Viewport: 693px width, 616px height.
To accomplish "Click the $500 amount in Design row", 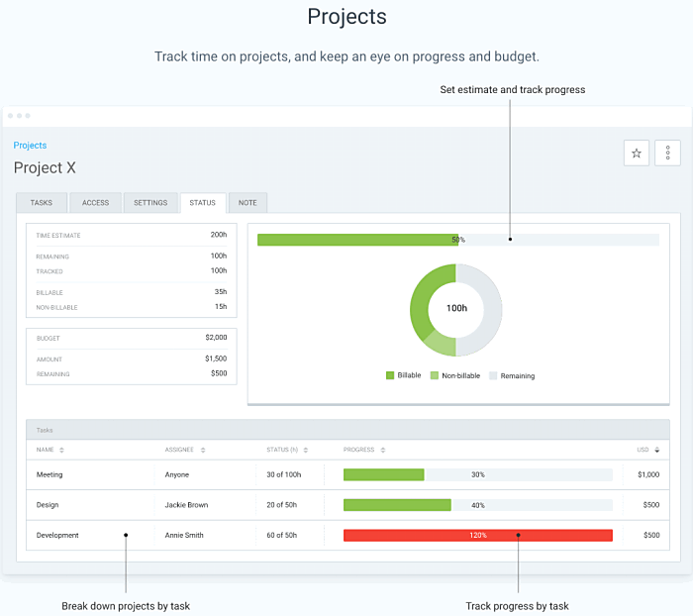I will tap(651, 505).
